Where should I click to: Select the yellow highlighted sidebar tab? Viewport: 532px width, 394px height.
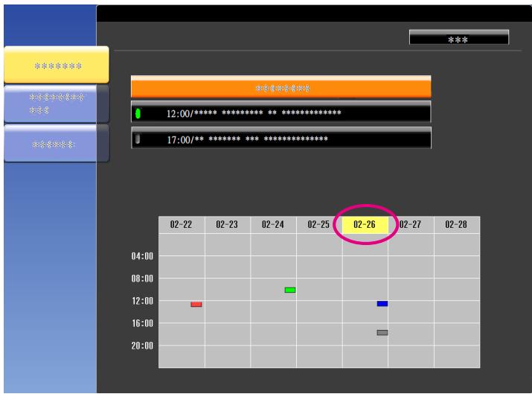click(57, 65)
